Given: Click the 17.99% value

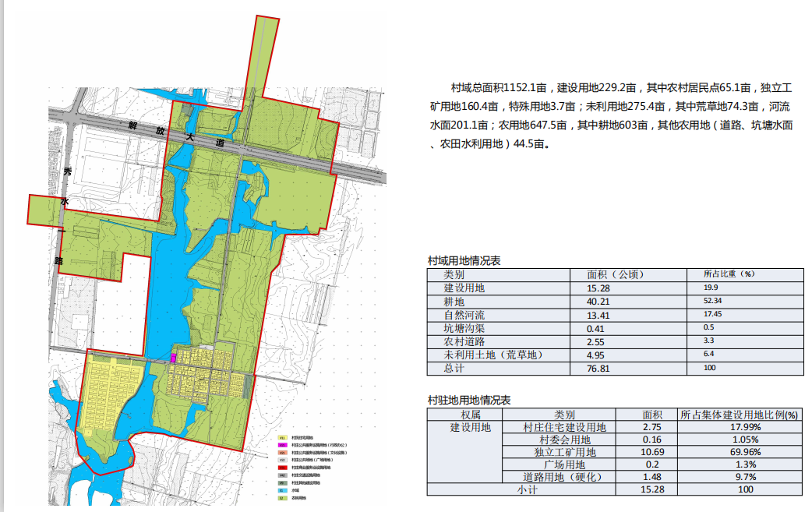Looking at the screenshot, I should coord(745,427).
